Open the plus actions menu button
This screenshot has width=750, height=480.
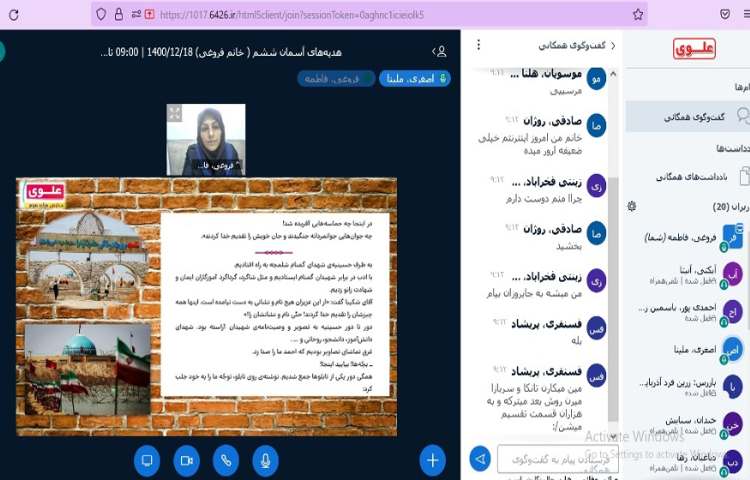tap(432, 460)
